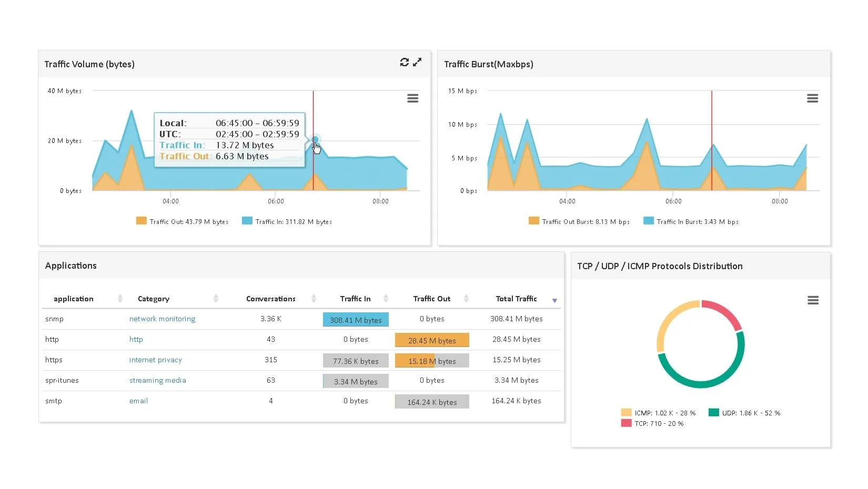
Task: Click the email category link
Action: click(x=138, y=401)
